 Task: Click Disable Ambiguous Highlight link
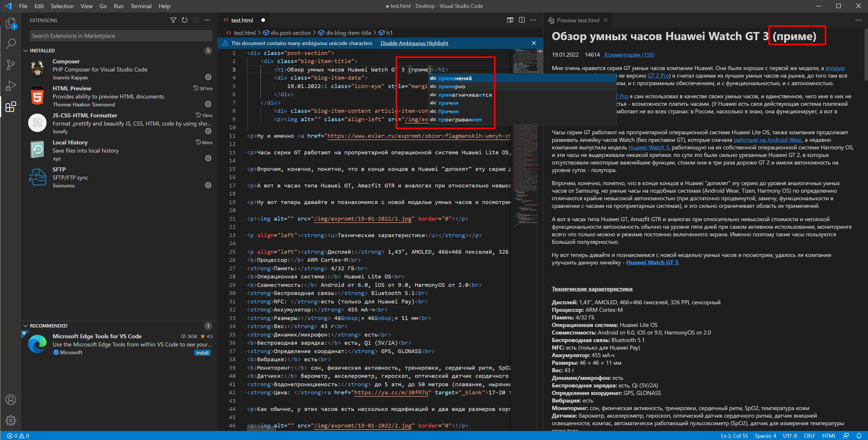(414, 43)
